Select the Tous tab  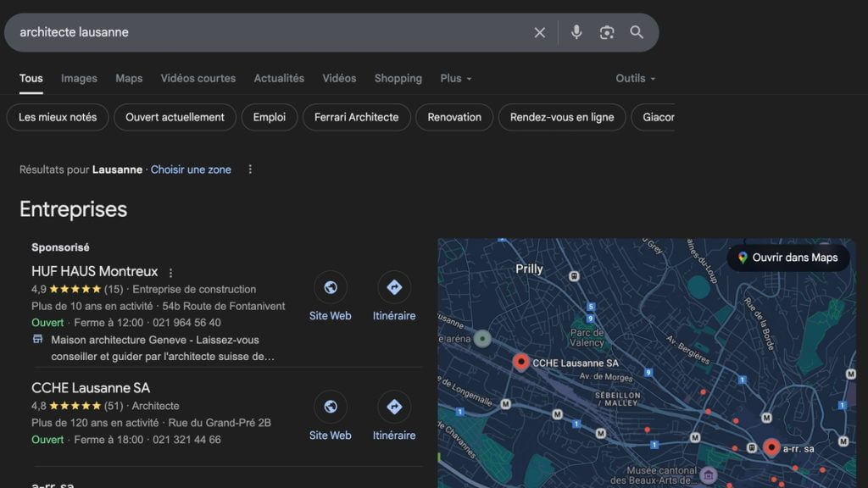[x=31, y=79]
